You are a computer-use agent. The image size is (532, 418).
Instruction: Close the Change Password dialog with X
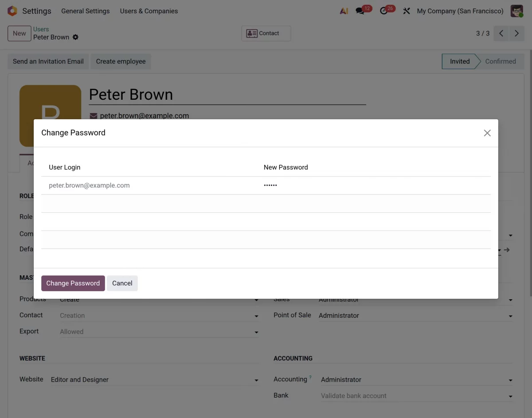pyautogui.click(x=487, y=133)
